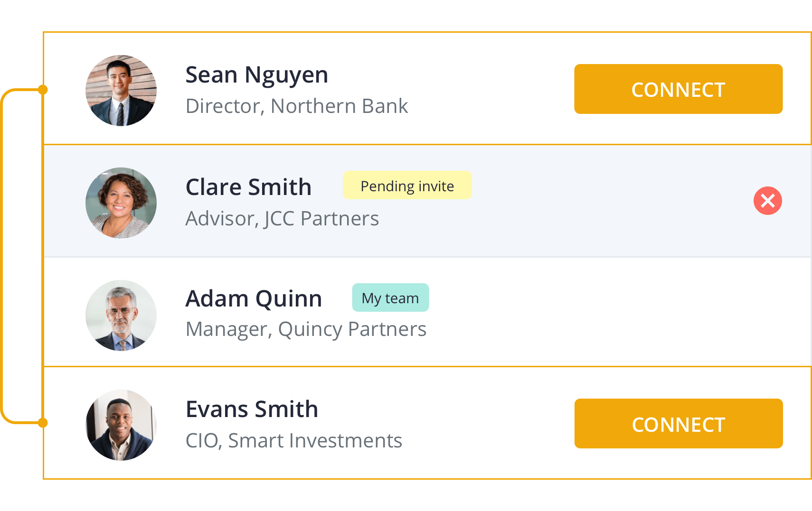
Task: Open Clare Smith's avatar picture
Action: tap(121, 203)
